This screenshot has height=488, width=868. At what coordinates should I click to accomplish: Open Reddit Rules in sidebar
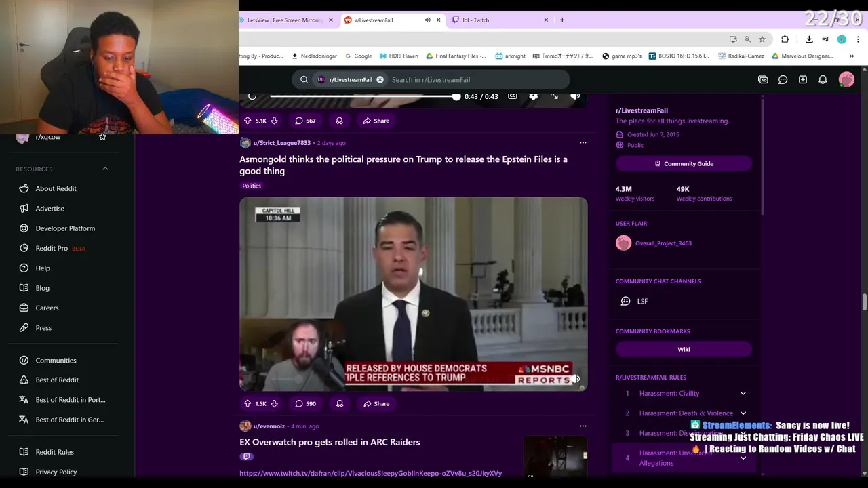coord(55,452)
